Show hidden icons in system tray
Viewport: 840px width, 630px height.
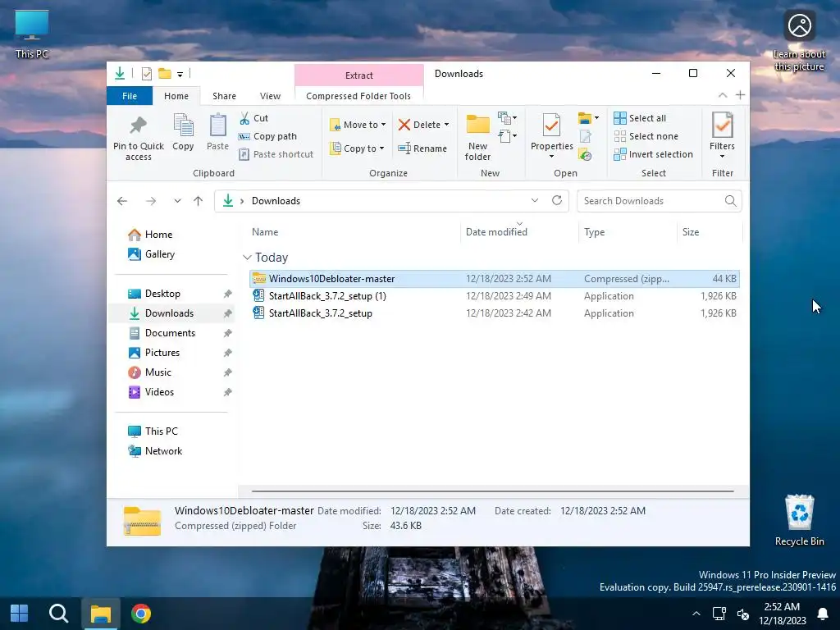point(696,614)
